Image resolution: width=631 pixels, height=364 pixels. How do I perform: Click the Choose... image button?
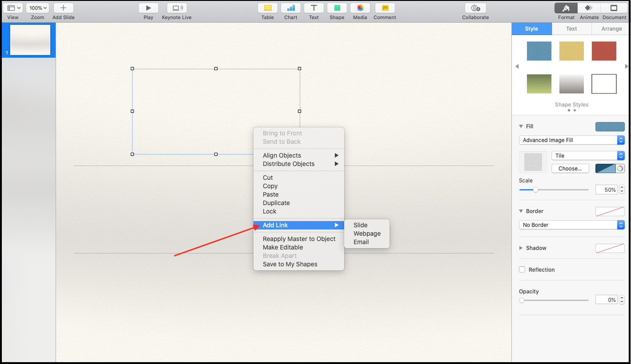point(570,168)
